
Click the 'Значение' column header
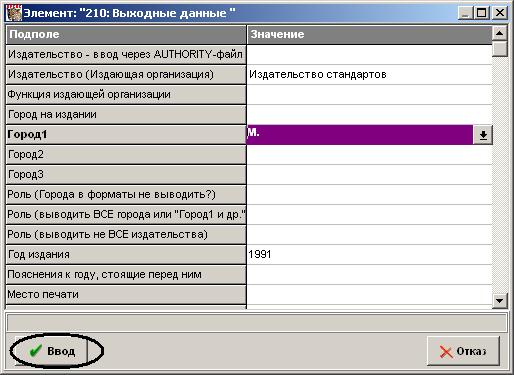369,34
